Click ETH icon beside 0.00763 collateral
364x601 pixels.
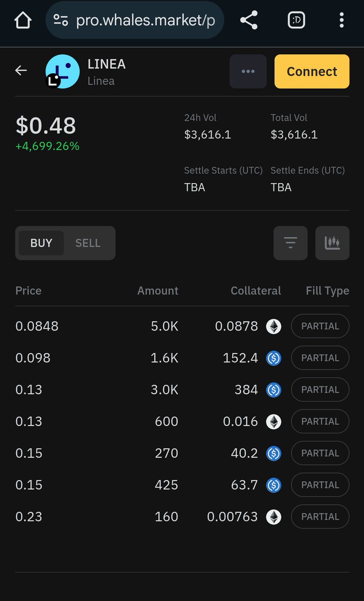tap(273, 517)
